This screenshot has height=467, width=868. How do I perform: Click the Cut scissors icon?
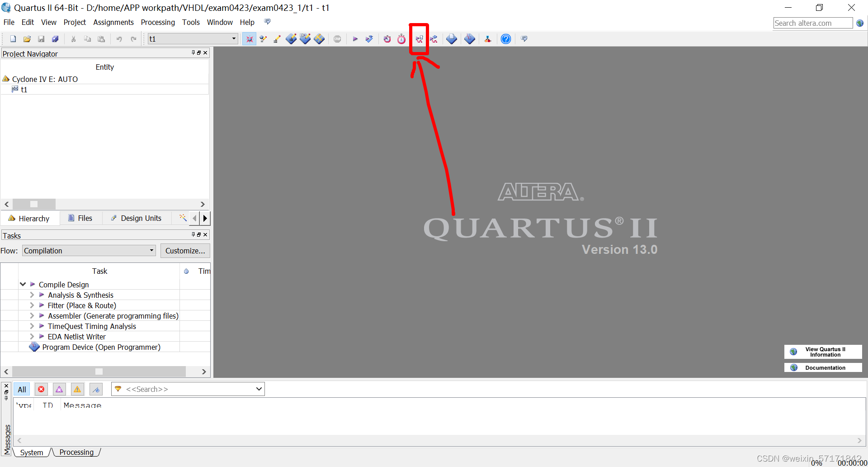point(73,39)
